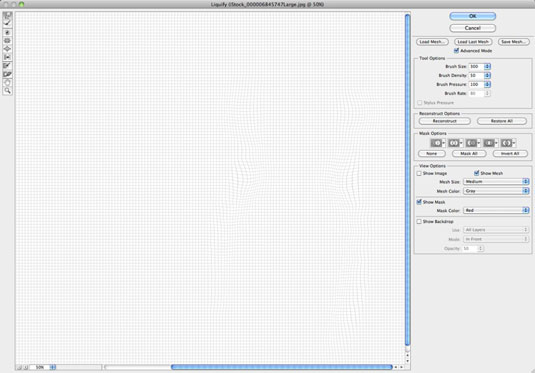Viewport: 535px width, 373px height.
Task: Open the Mesh Color dropdown
Action: pyautogui.click(x=496, y=191)
